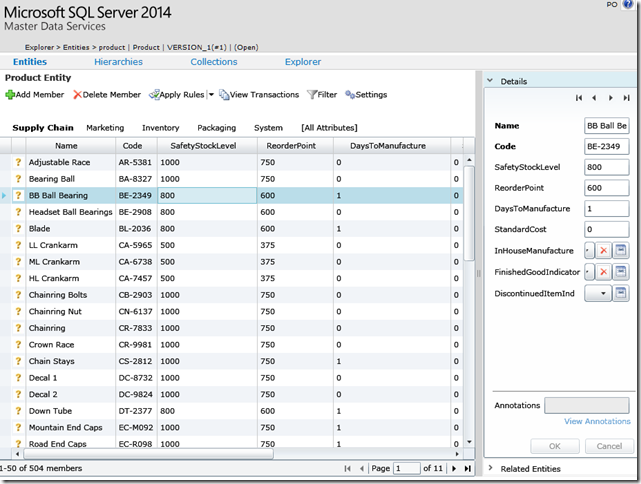Open the entity Settings gear

point(351,95)
